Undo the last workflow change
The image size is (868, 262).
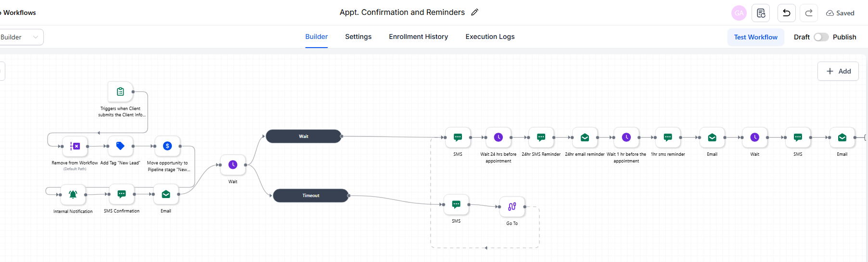coord(787,13)
